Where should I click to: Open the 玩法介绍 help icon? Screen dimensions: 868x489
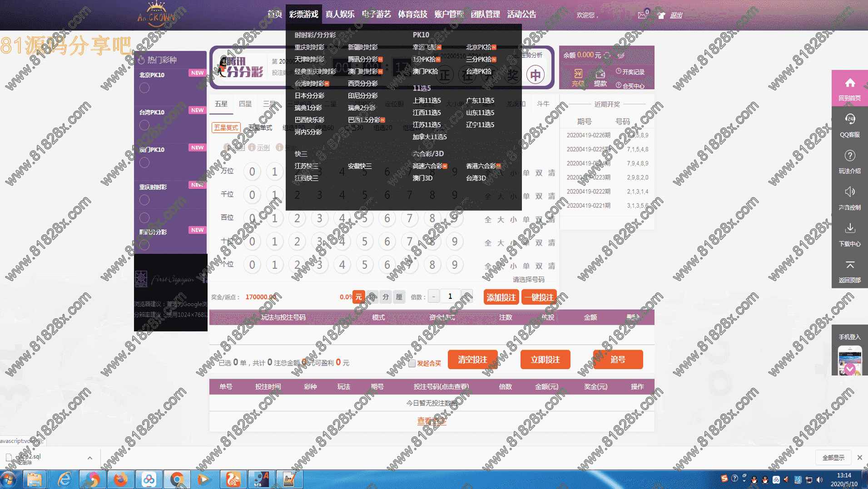[x=849, y=156]
